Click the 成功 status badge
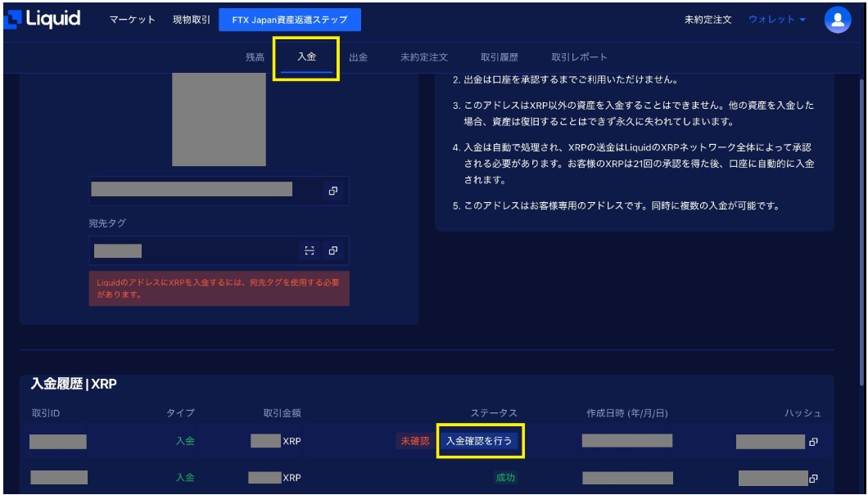Screen dimensions: 868x495 (x=505, y=477)
